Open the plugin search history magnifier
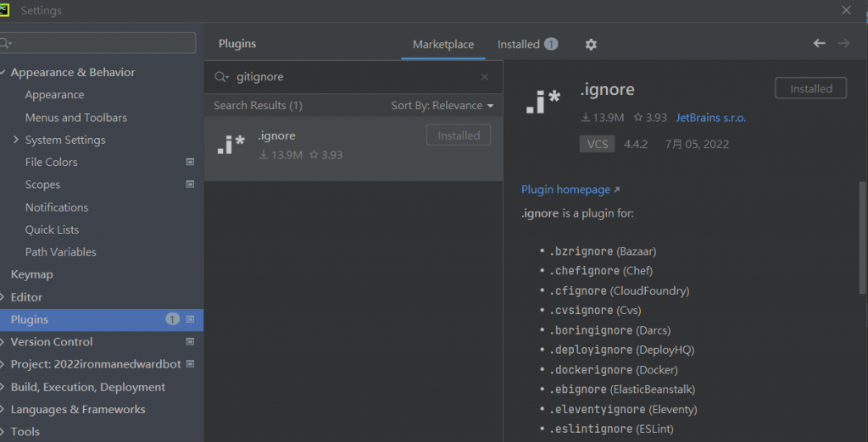The height and width of the screenshot is (442, 868). coord(221,77)
